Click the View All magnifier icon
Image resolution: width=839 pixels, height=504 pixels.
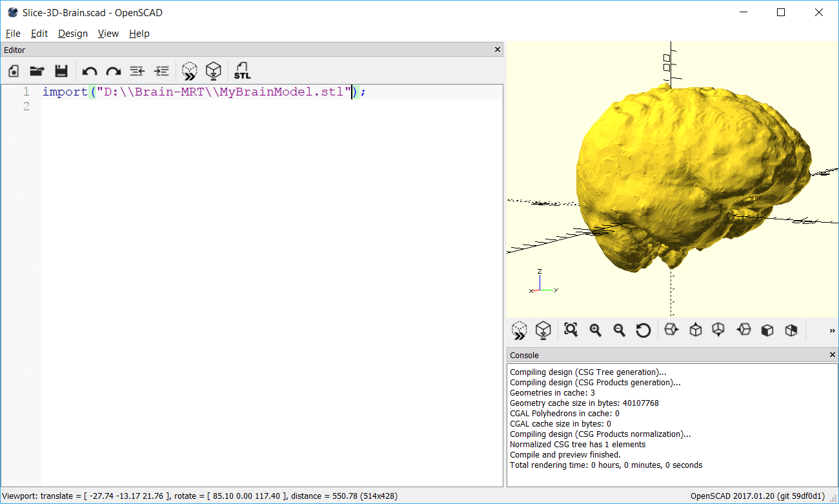tap(571, 330)
